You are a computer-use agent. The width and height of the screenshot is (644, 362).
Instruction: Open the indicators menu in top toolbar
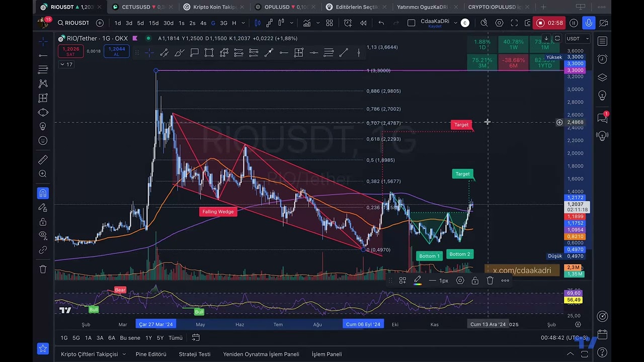(306, 23)
